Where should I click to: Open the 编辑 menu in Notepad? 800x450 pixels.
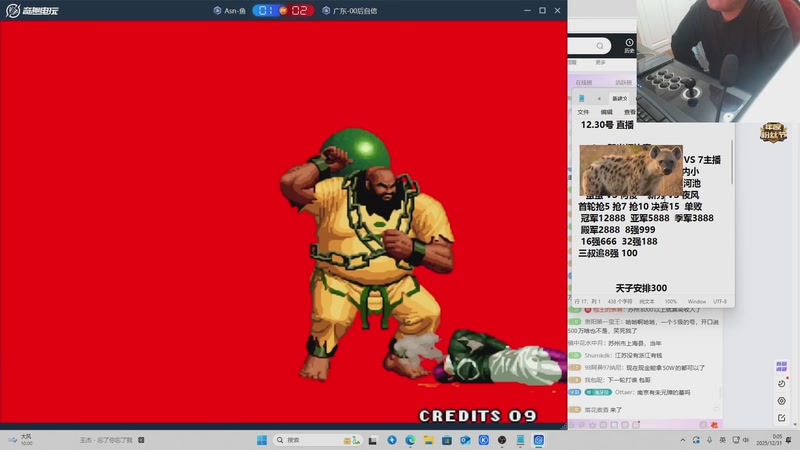[606, 112]
